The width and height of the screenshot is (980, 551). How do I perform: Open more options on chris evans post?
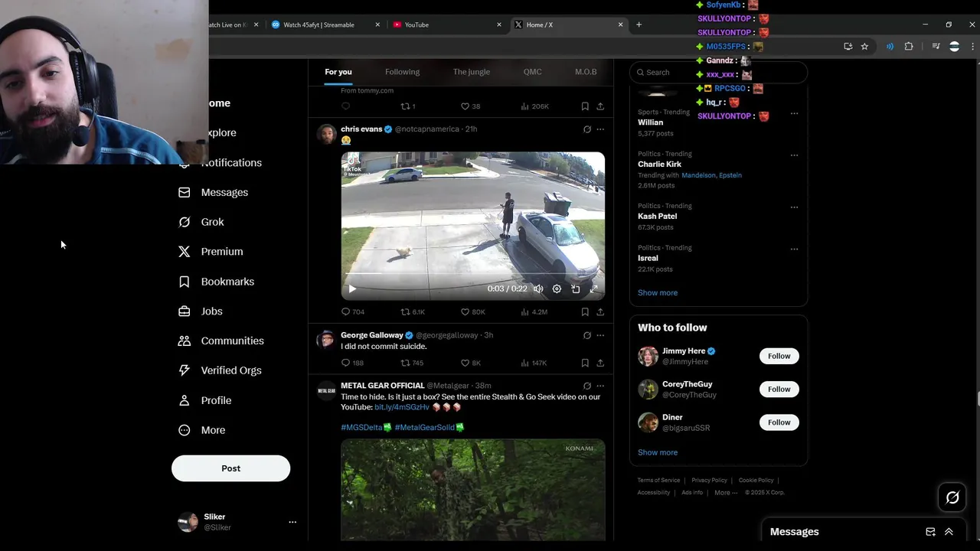(x=600, y=129)
